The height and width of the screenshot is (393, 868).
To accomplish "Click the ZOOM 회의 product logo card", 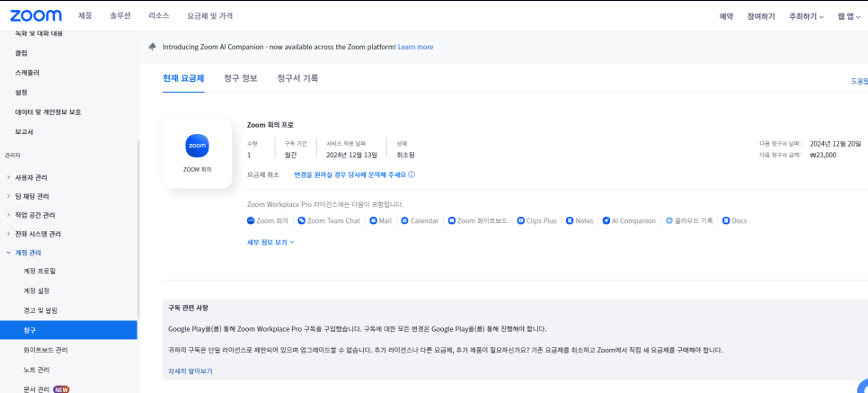I will click(x=197, y=154).
